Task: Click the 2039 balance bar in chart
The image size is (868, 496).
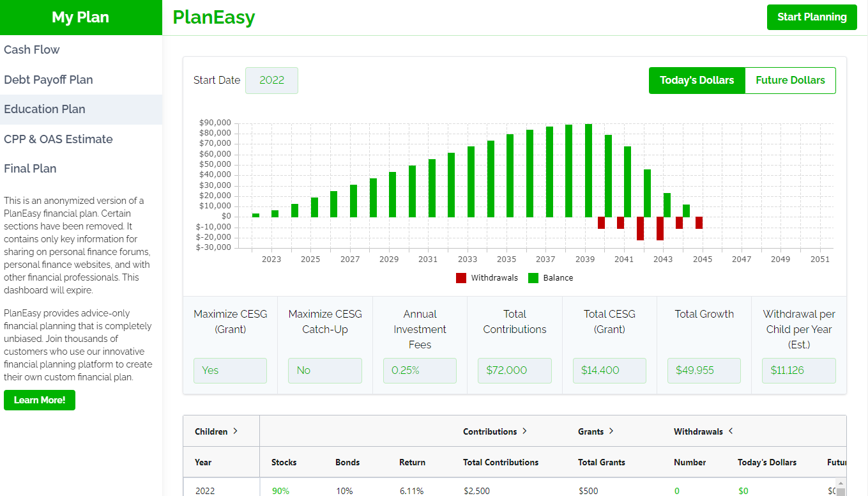Action: pyautogui.click(x=589, y=171)
